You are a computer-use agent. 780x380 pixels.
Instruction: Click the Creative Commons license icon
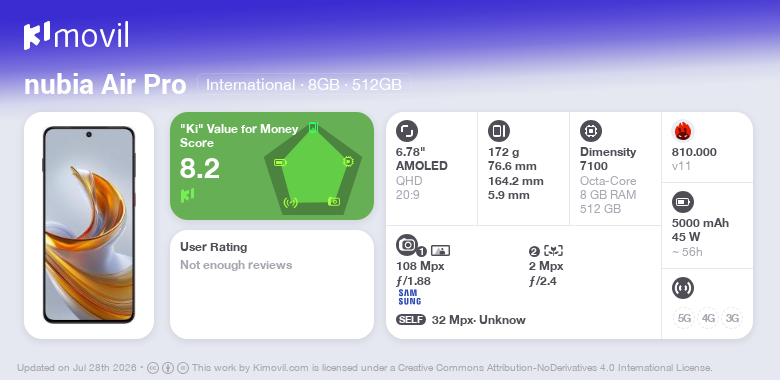click(x=153, y=368)
